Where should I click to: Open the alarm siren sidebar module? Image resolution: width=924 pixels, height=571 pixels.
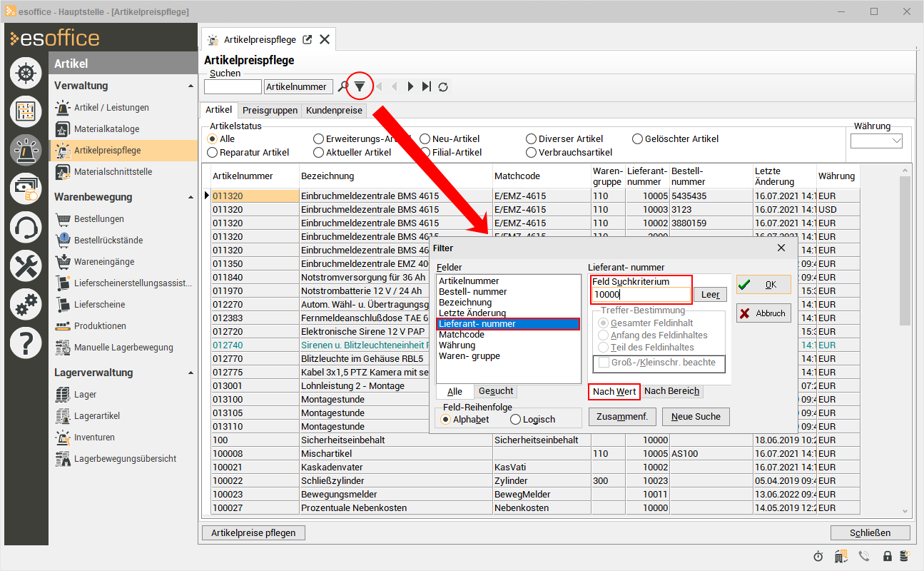click(26, 150)
